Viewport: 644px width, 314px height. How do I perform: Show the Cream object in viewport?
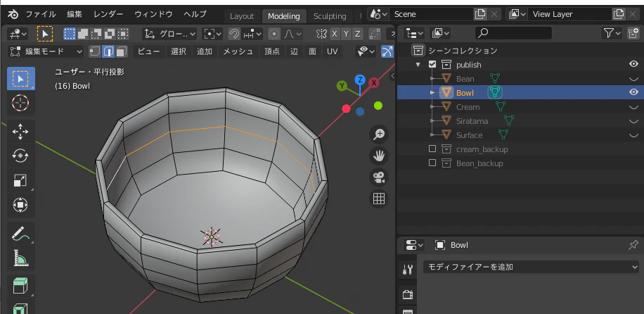[633, 107]
